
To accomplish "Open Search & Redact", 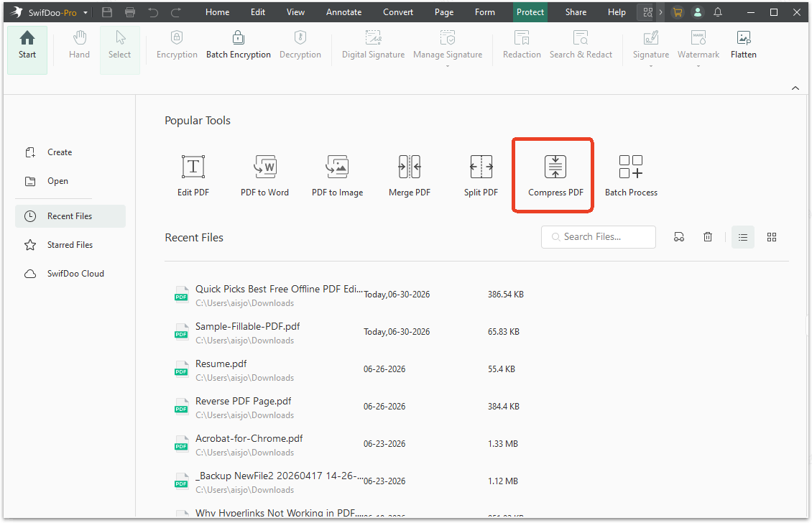I will click(x=581, y=45).
